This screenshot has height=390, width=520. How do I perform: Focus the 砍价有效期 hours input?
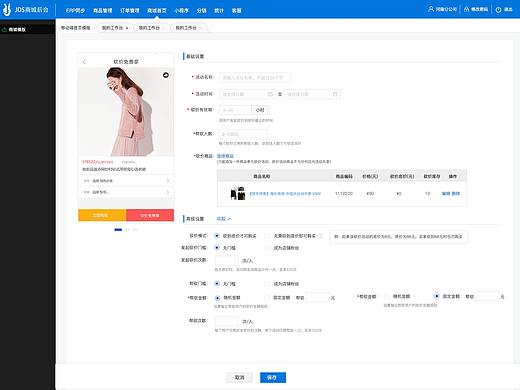[x=235, y=110]
